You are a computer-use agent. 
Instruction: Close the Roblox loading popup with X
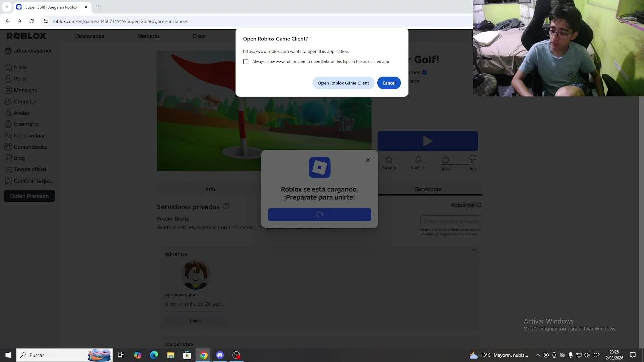(x=368, y=160)
